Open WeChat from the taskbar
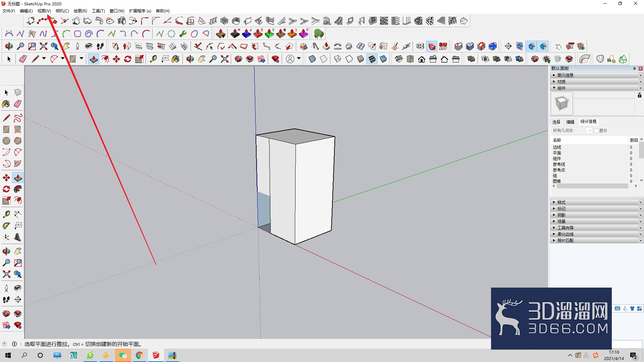 (x=123, y=355)
